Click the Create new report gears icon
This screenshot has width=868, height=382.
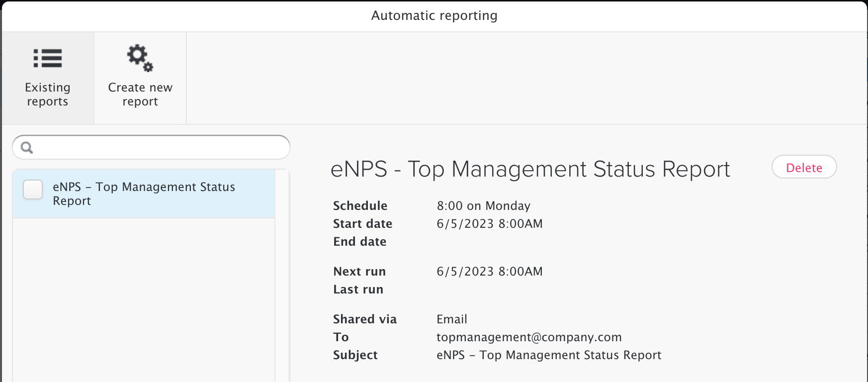(140, 58)
